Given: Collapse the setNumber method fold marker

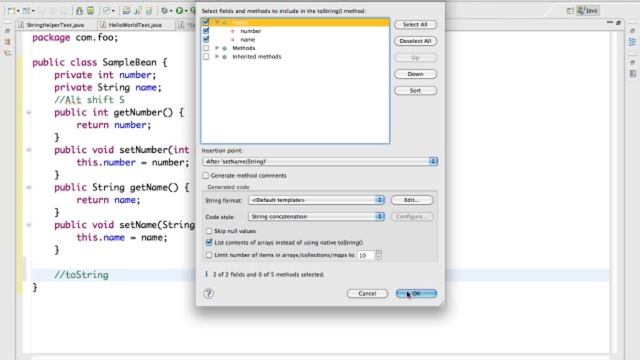Looking at the screenshot, I should click(29, 150).
